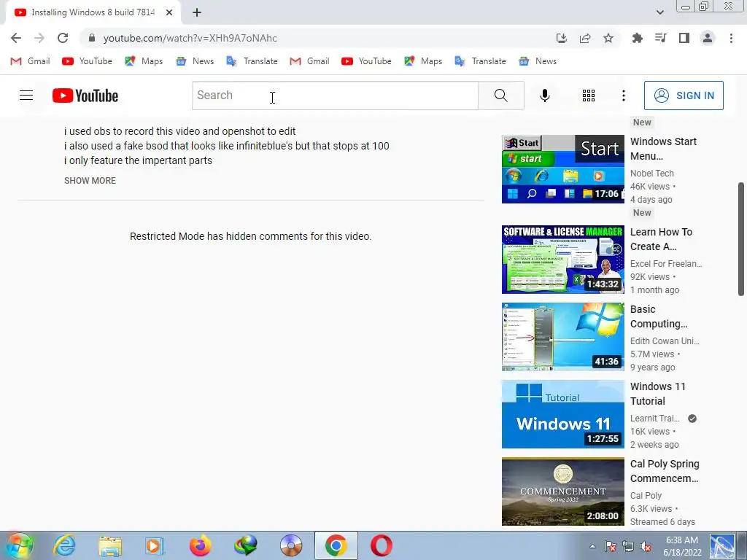View site security lock info
The width and height of the screenshot is (747, 560).
(92, 38)
